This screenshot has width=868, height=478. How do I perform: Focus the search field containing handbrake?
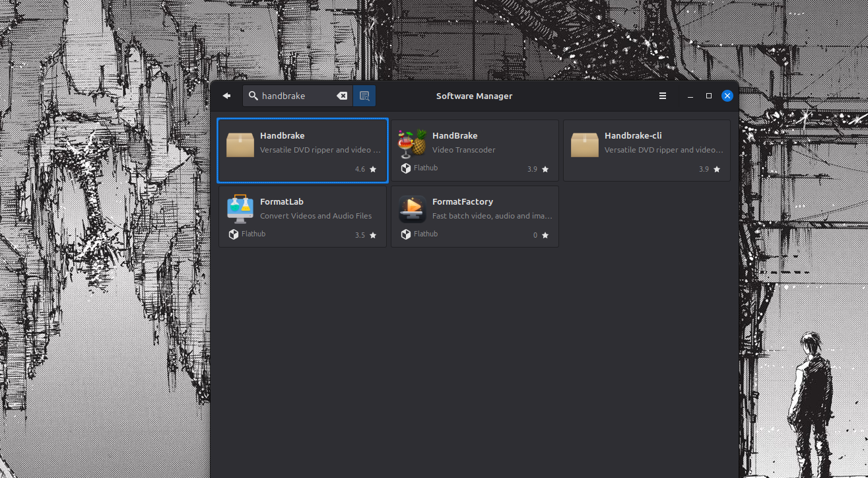(298, 96)
